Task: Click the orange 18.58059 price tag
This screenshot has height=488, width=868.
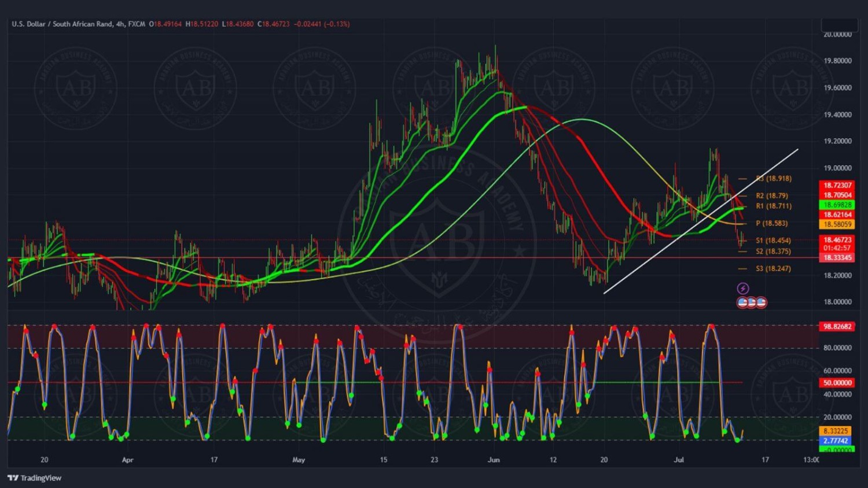Action: 837,224
